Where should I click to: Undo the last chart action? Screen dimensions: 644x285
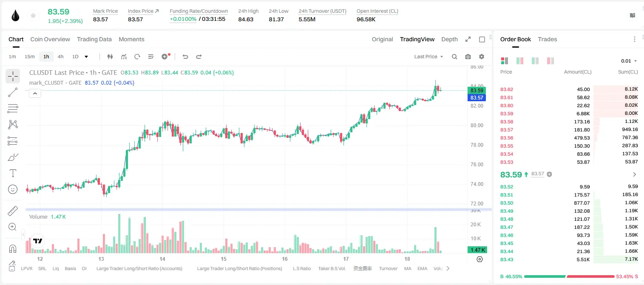185,57
